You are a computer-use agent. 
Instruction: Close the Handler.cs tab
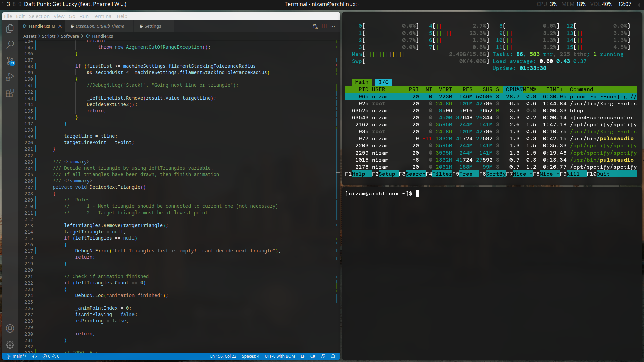(x=60, y=26)
